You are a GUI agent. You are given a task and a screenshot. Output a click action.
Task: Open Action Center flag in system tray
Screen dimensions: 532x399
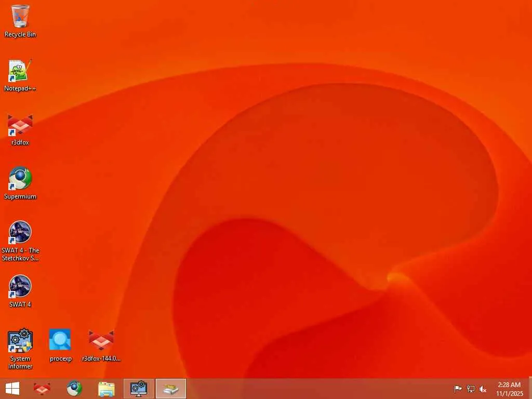point(458,389)
